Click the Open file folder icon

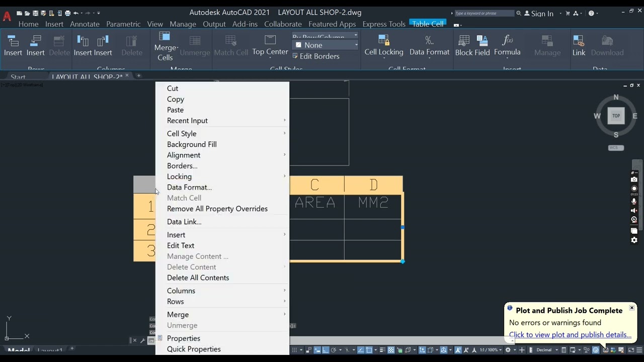click(x=27, y=13)
